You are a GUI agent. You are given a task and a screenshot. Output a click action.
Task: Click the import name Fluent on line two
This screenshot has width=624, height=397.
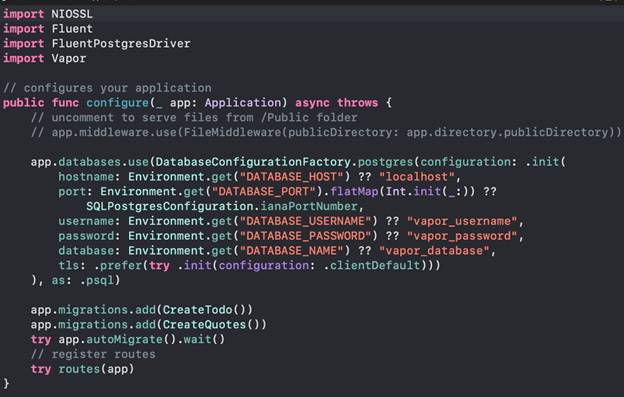pyautogui.click(x=72, y=29)
